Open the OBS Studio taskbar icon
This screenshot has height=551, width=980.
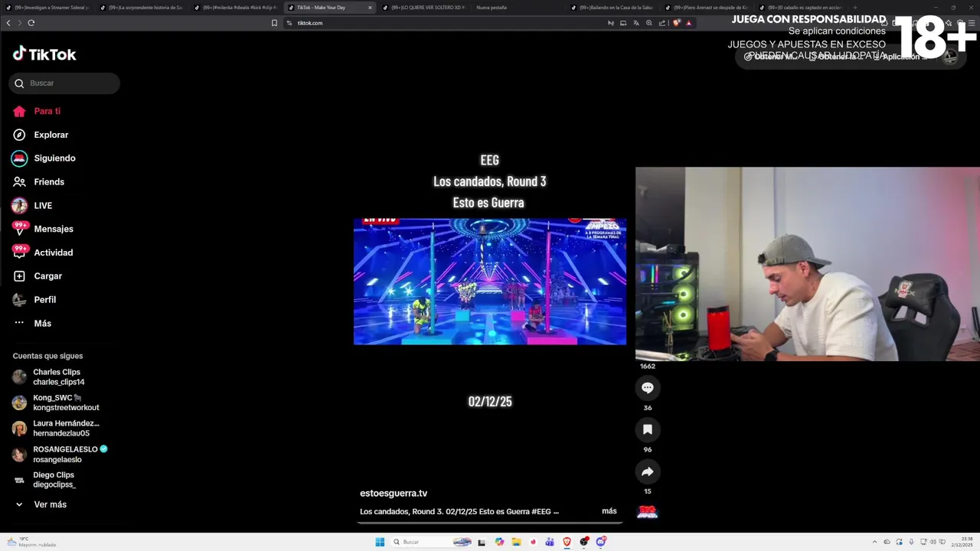584,542
